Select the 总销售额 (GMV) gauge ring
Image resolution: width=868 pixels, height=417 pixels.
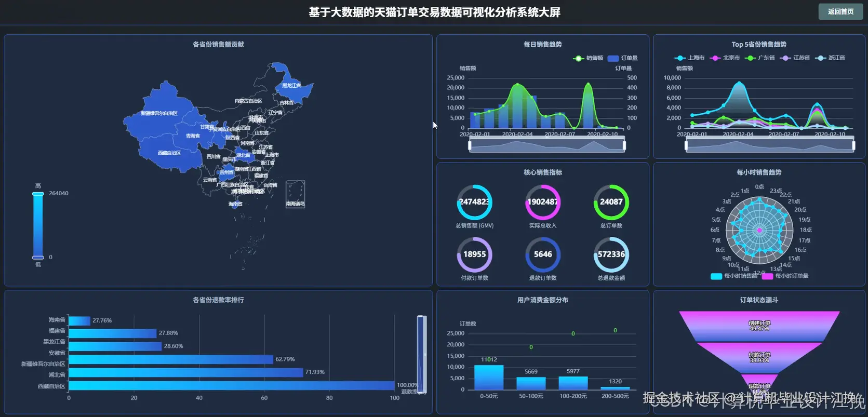474,202
